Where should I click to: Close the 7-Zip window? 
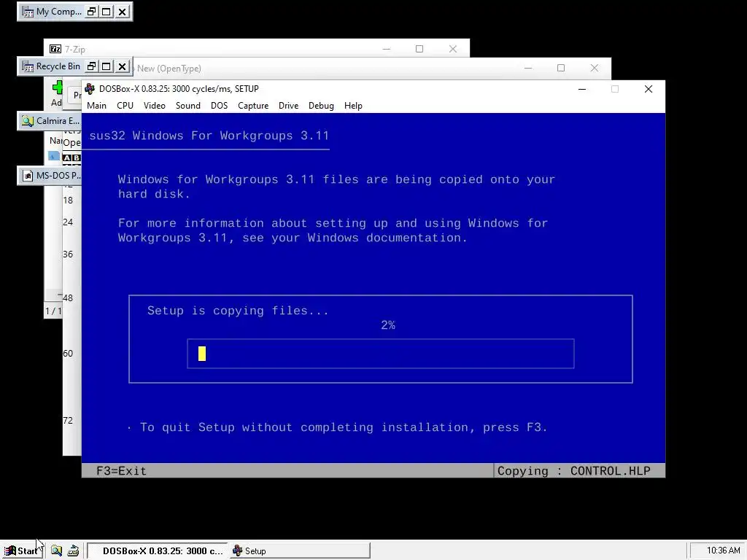tap(452, 49)
